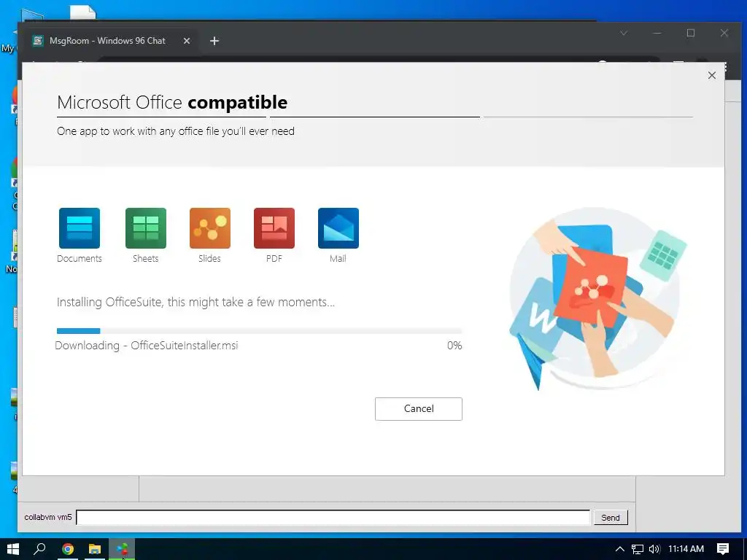Close the MsgRoom browser tab
Viewport: 747px width, 560px height.
click(x=187, y=41)
